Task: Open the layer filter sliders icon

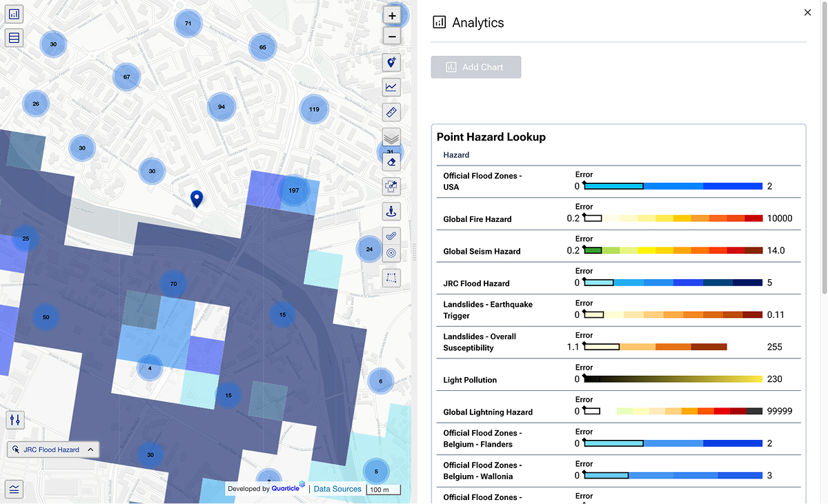Action: point(14,420)
